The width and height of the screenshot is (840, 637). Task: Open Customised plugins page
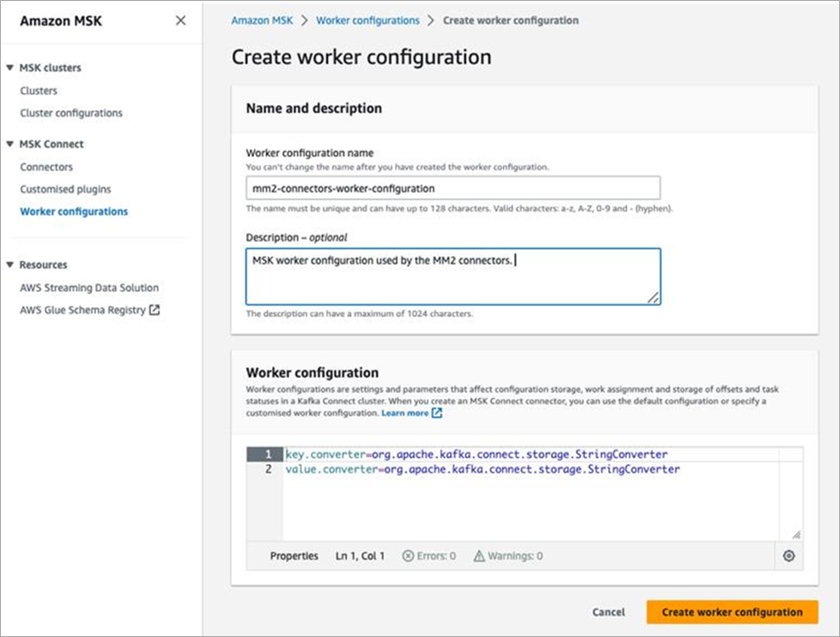65,189
